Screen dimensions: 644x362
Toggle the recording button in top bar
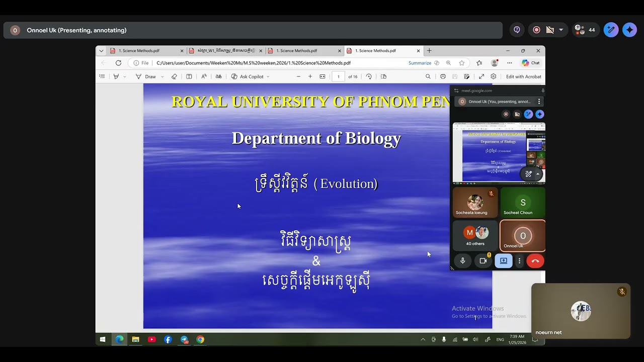tap(536, 30)
